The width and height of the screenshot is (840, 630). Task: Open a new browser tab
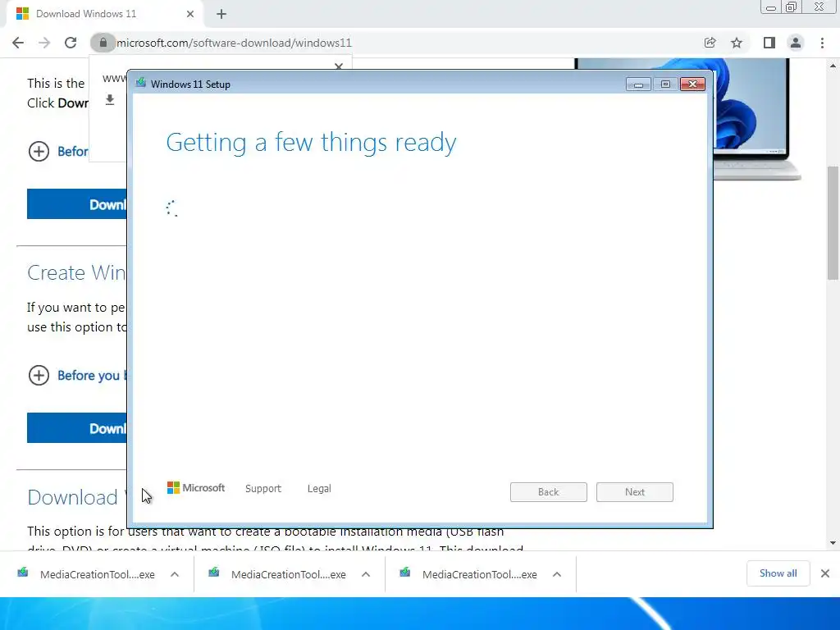pos(221,14)
